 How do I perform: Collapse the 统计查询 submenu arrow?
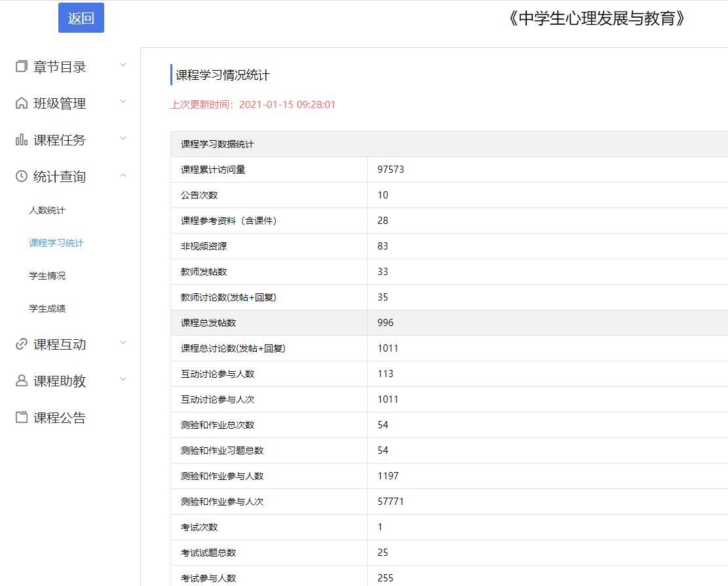click(x=123, y=175)
